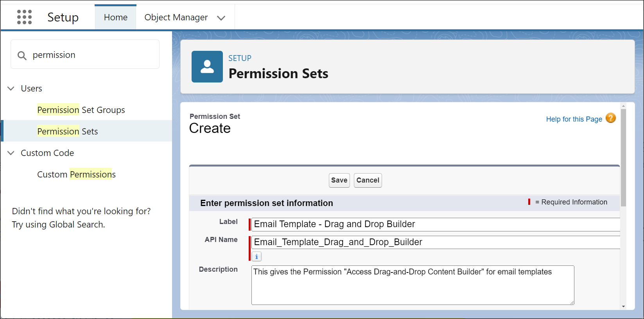Select Permission Sets in the sidebar

(x=67, y=132)
